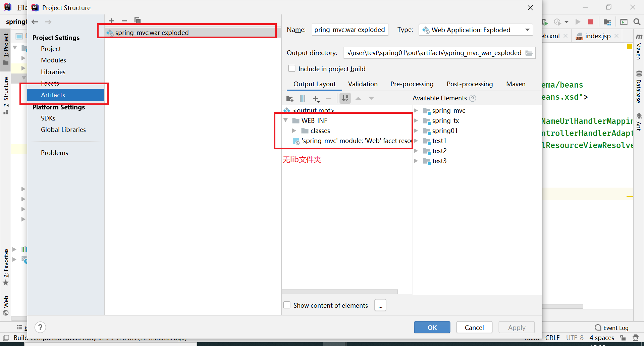
Task: Create directory in output layout toolbar
Action: click(x=290, y=98)
